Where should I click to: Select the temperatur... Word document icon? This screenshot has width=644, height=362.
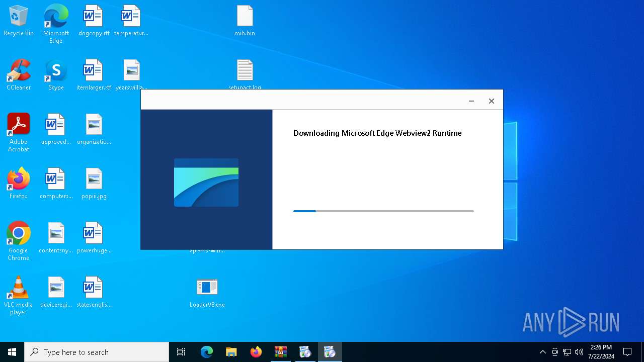pos(131,21)
